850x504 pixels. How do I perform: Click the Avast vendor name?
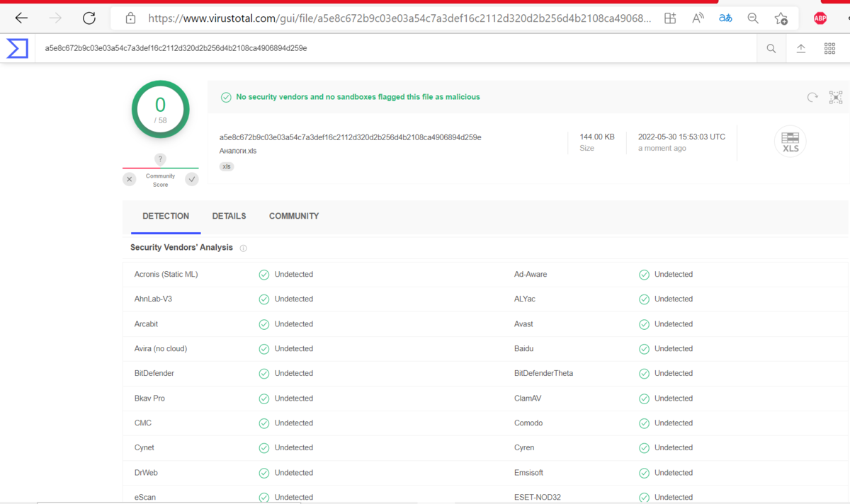523,323
